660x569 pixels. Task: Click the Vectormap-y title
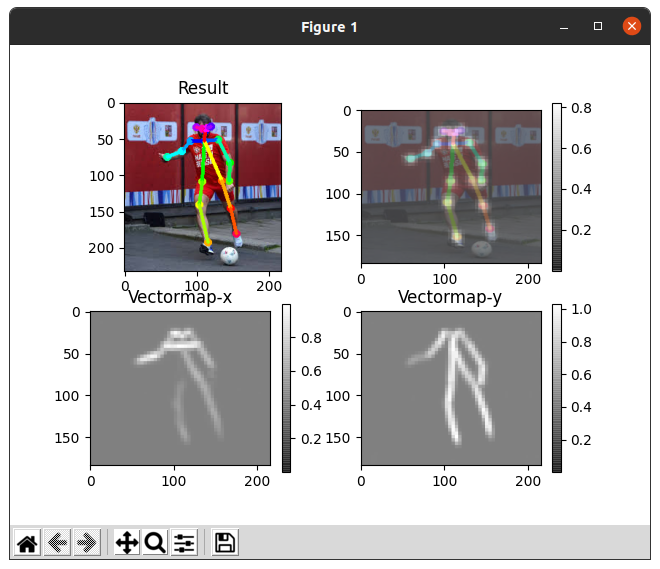click(450, 297)
